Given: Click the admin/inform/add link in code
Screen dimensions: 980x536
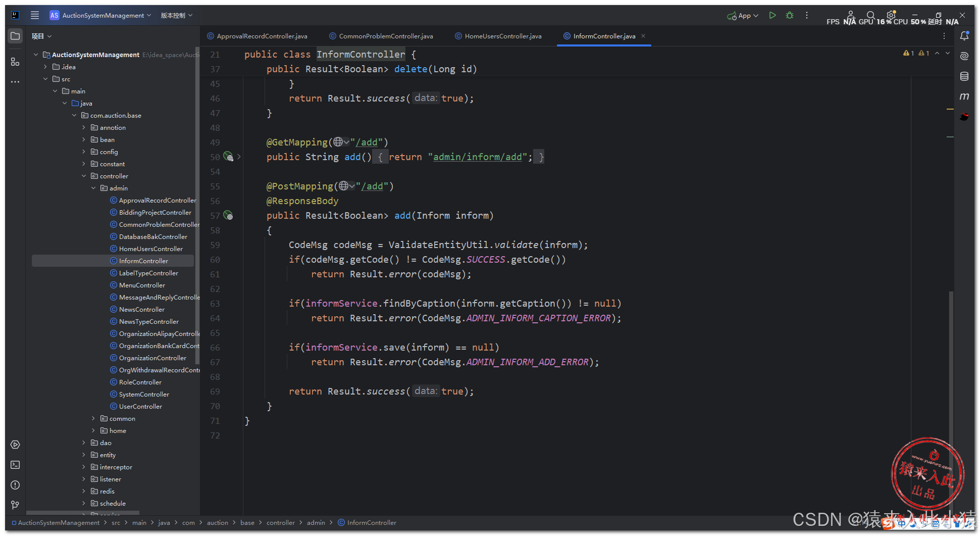Looking at the screenshot, I should tap(477, 157).
